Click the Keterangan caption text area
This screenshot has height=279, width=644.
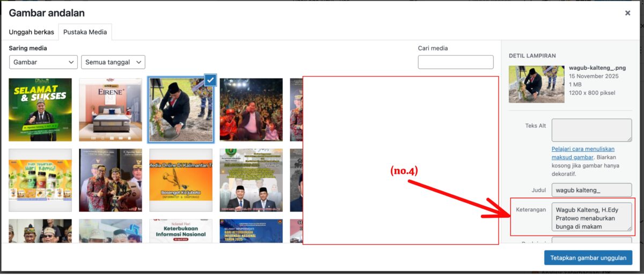coord(591,217)
